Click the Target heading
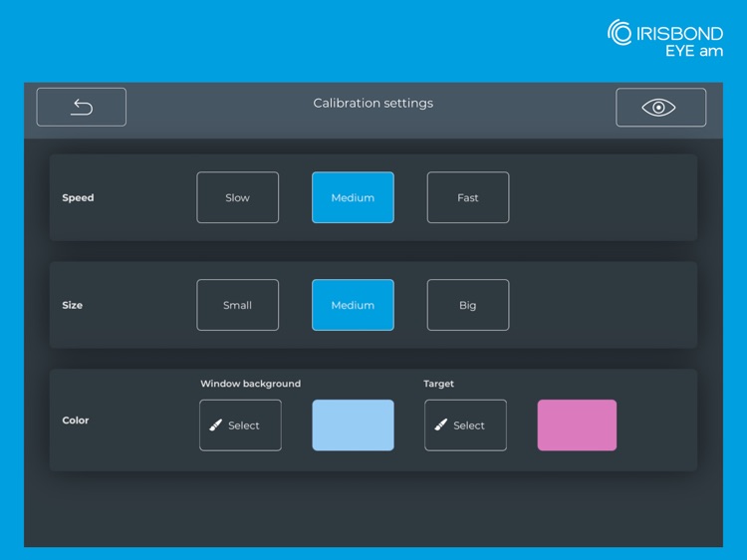Screen dimensions: 747x560 (439, 384)
